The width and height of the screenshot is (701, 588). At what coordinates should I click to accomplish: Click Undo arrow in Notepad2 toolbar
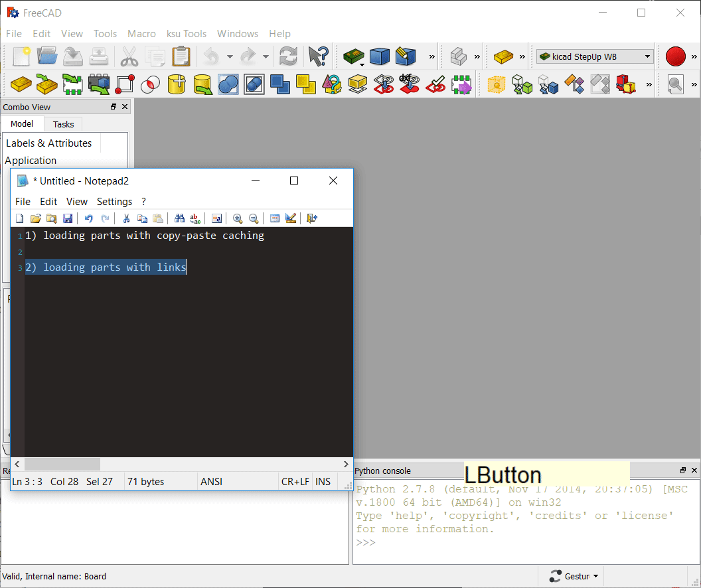pyautogui.click(x=88, y=218)
